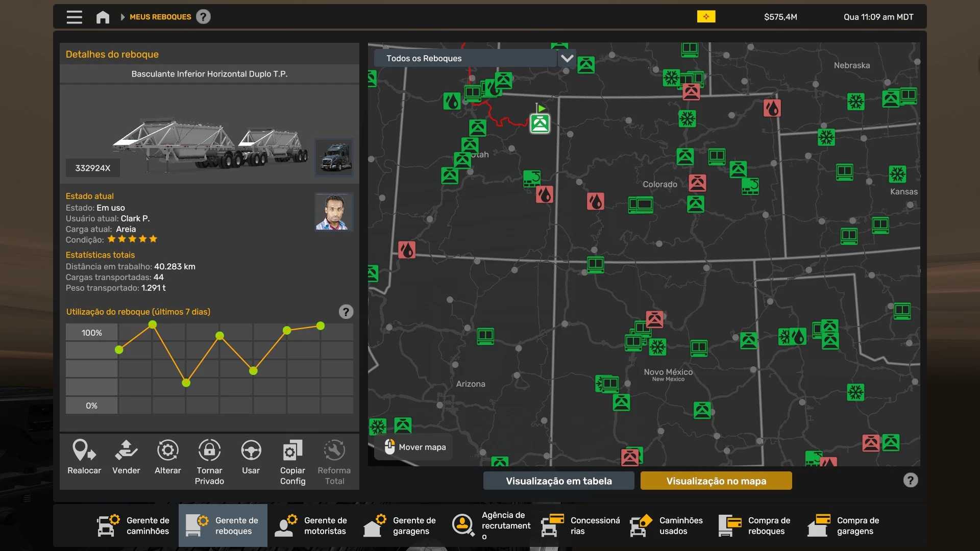Image resolution: width=980 pixels, height=551 pixels.
Task: Open trailer utilization help question mark
Action: coord(346,312)
